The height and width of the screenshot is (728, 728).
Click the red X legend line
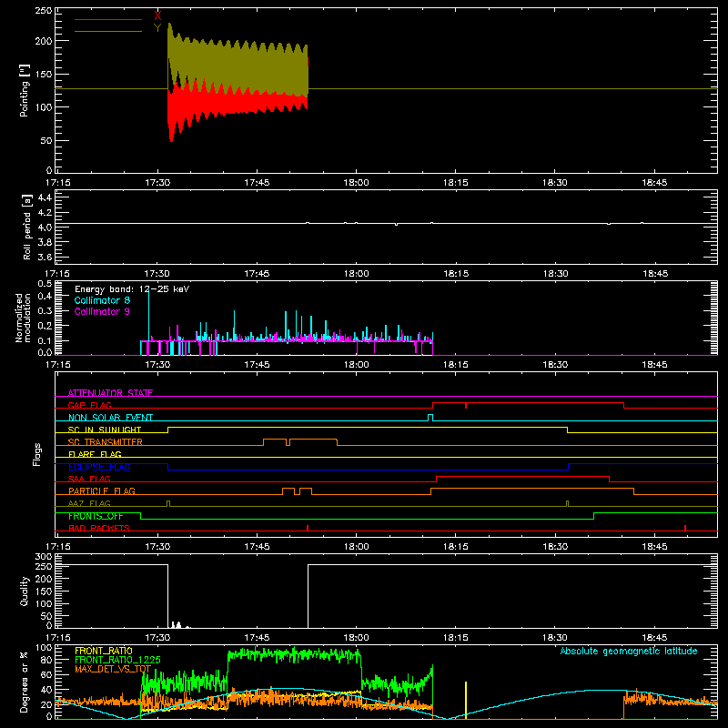click(x=108, y=19)
